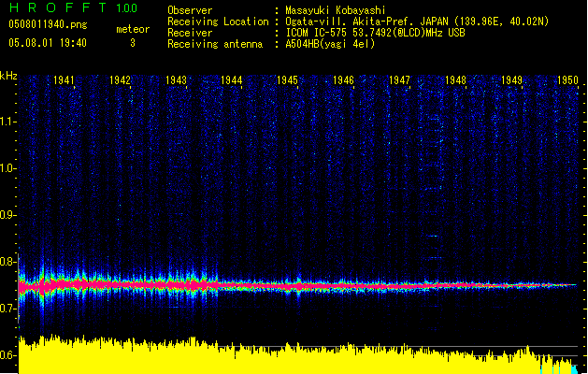Viewport: 588px width, 374px height.
Task: Click the 'Receiving Location' label
Action: point(218,22)
